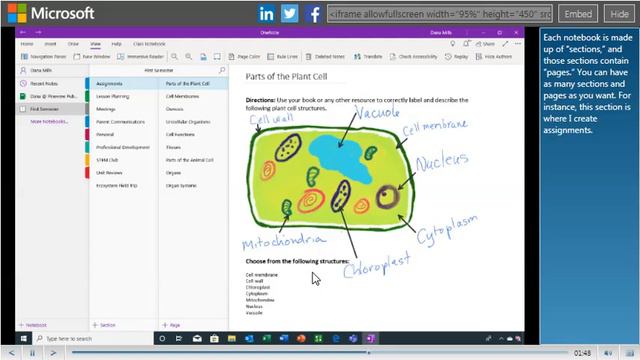
Task: Click the notifications bell icon
Action: point(466,44)
